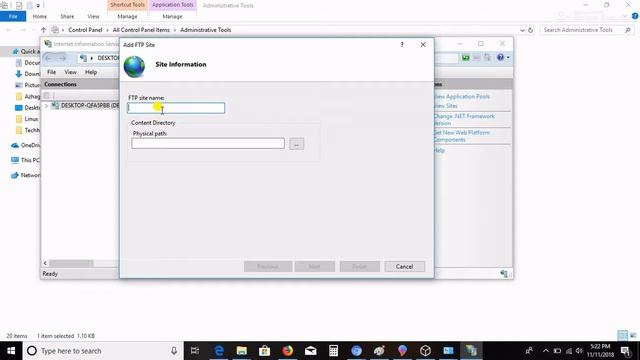Click the Explorer address bar refresh icon
Screen dimensions: 640x360
pyautogui.click(x=531, y=30)
